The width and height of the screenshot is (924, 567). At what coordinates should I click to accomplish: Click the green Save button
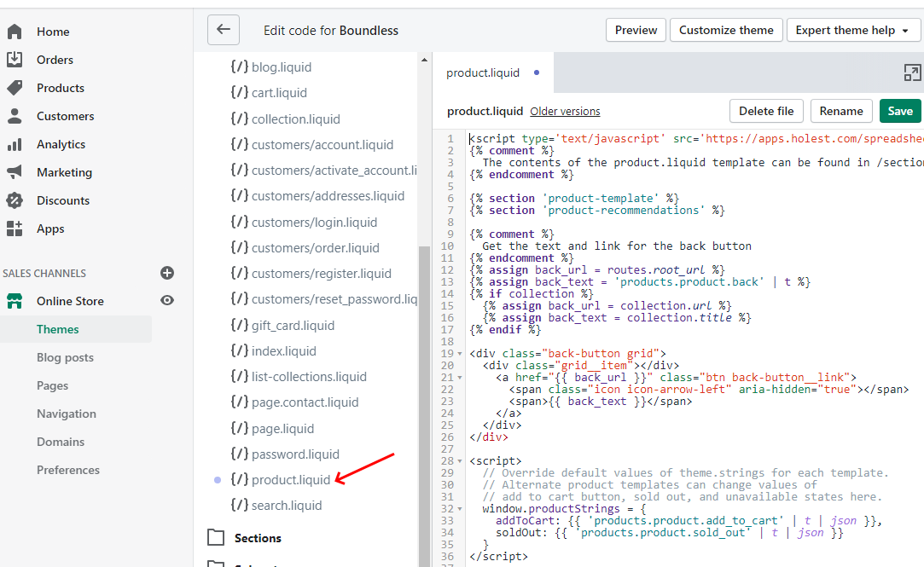[x=900, y=111]
